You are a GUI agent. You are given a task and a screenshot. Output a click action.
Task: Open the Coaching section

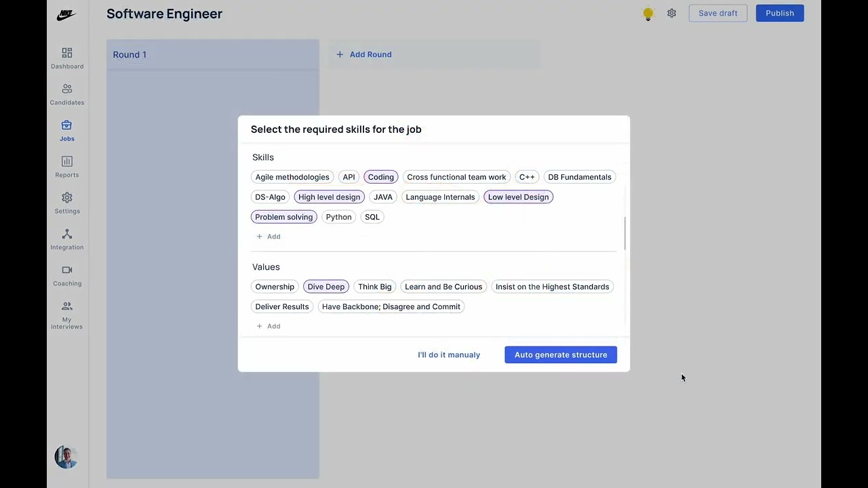point(66,275)
